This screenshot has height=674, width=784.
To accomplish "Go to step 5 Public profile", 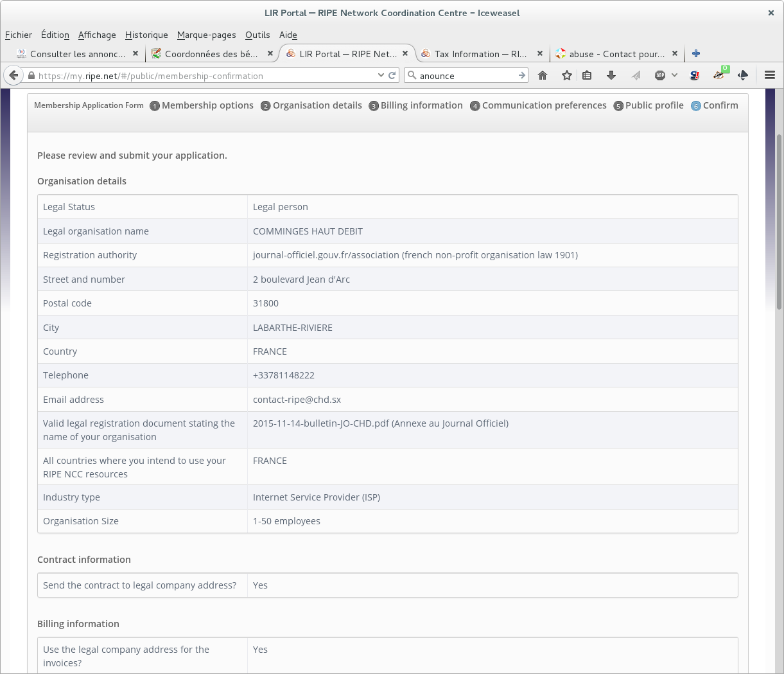I will [x=649, y=105].
